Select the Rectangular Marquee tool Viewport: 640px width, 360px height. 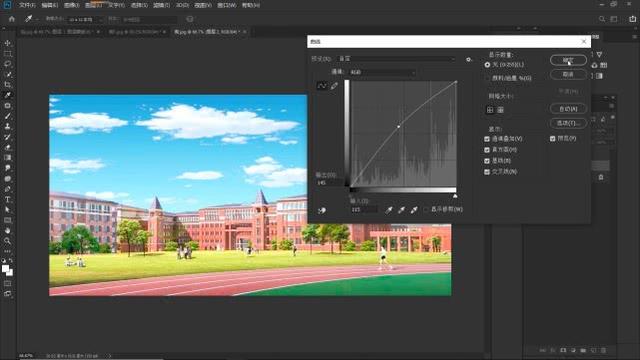[7, 53]
